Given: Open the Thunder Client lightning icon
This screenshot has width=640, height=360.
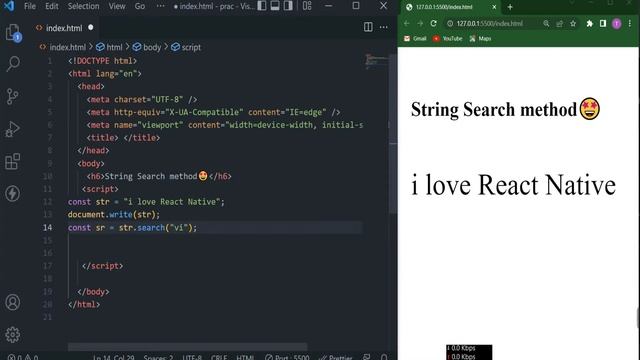Looking at the screenshot, I should pos(13,193).
